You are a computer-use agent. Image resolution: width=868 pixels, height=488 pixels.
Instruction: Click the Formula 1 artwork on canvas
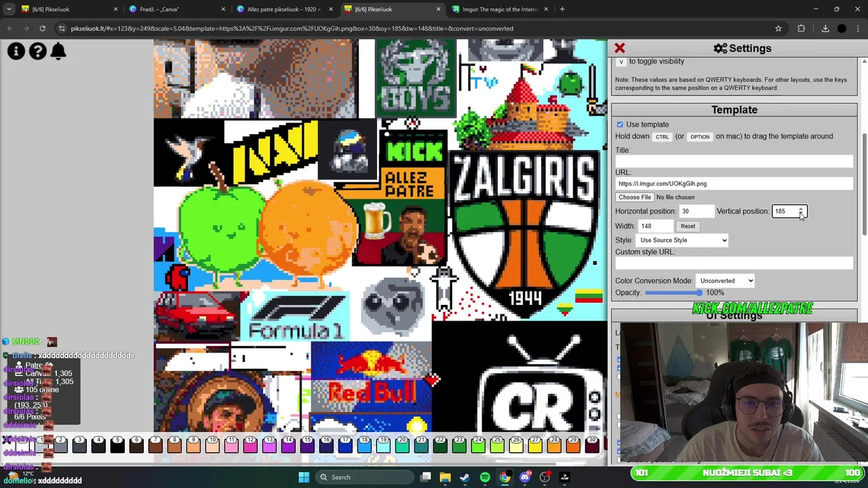(x=296, y=317)
